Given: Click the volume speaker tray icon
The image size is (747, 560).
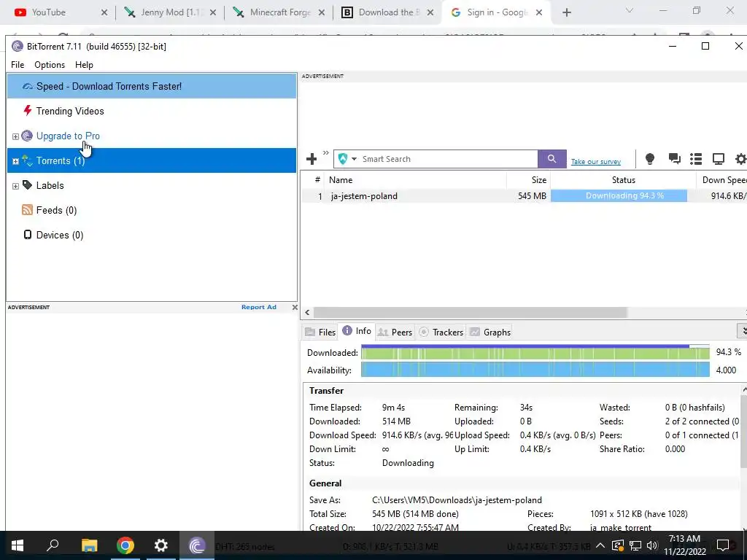Looking at the screenshot, I should click(652, 545).
